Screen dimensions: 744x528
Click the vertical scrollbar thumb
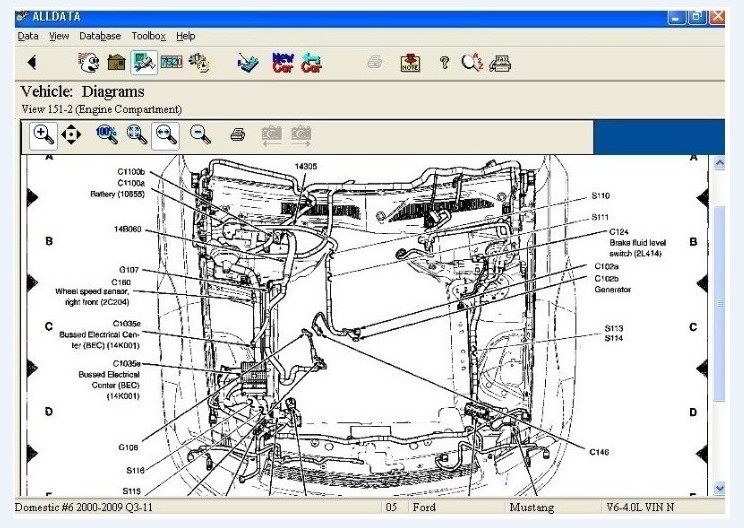(719, 304)
